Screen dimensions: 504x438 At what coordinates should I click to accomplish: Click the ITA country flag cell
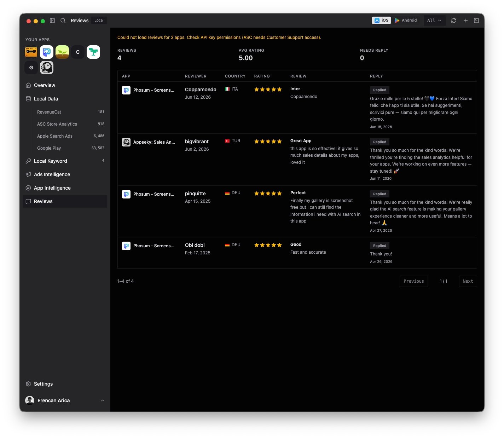coord(231,89)
